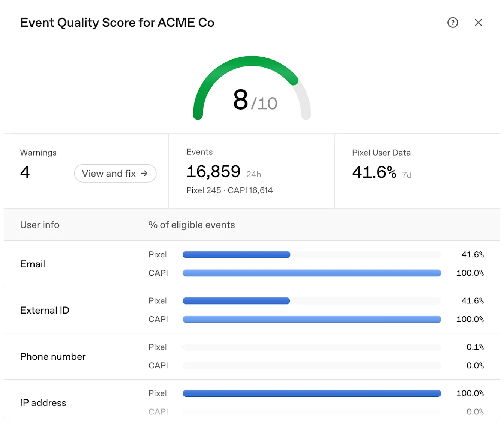Click the "Event Quality Score for ACME Co" title
The height and width of the screenshot is (426, 504).
pyautogui.click(x=117, y=22)
